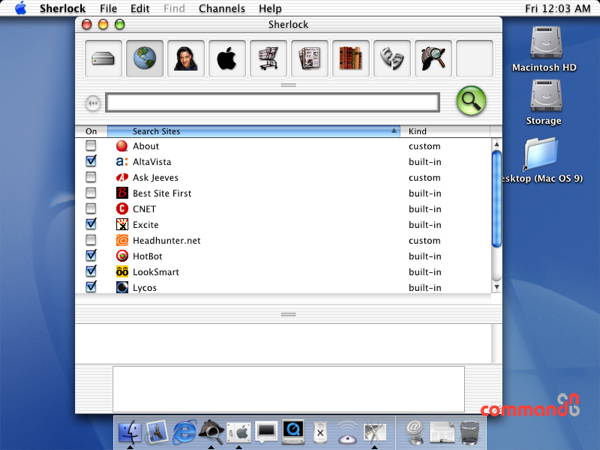Open the Internet globe channel
The image size is (600, 450).
(145, 59)
